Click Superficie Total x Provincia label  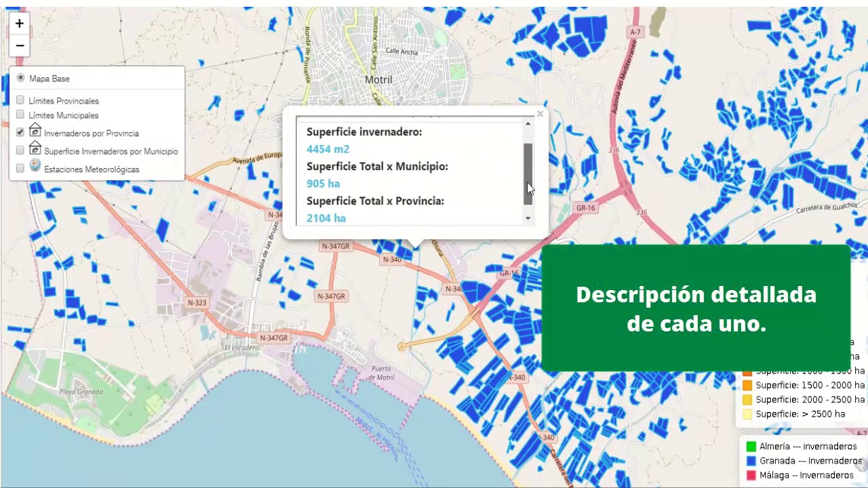pyautogui.click(x=375, y=201)
